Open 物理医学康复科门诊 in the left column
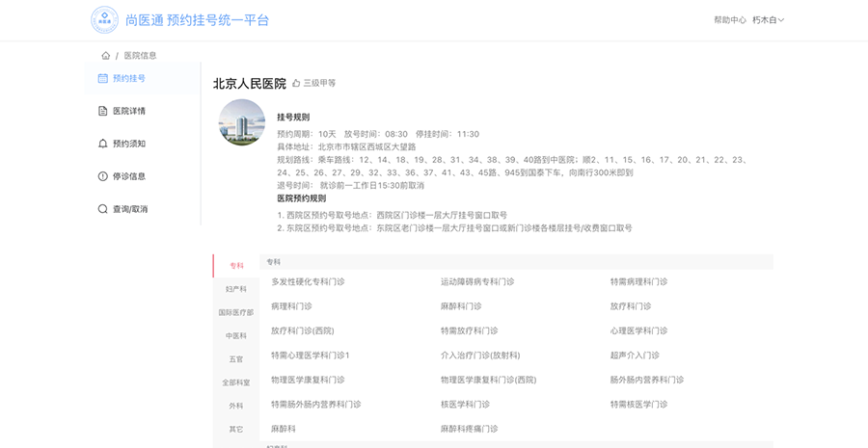The height and width of the screenshot is (448, 868). (308, 380)
